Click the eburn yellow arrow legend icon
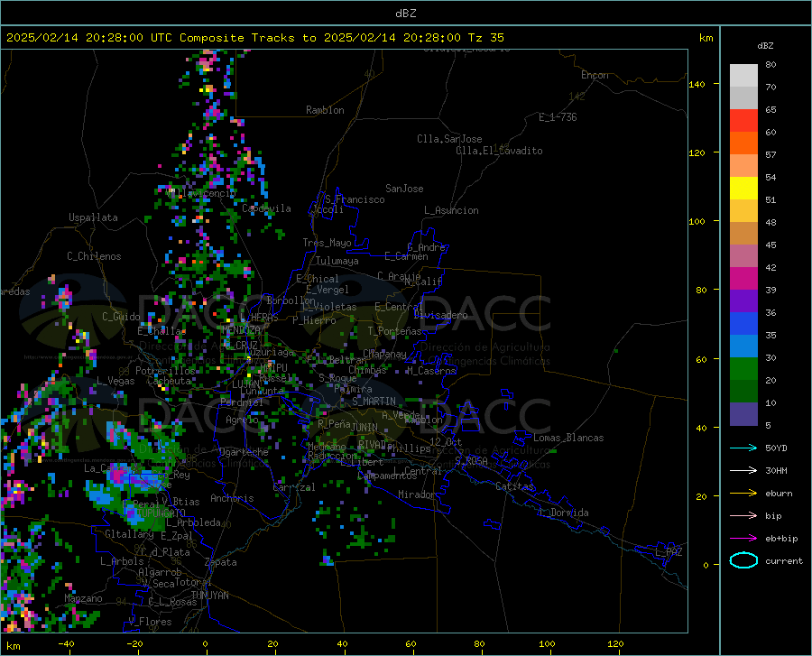 743,494
